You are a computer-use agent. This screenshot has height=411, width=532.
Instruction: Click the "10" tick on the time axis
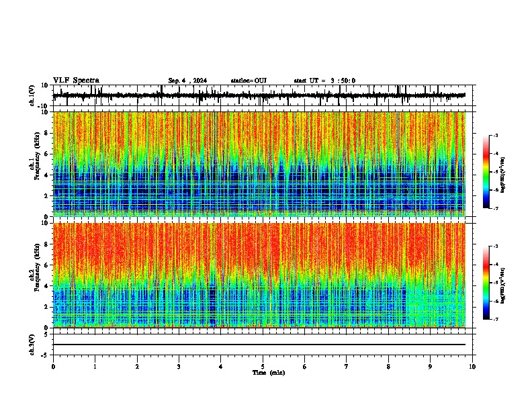coord(472,367)
